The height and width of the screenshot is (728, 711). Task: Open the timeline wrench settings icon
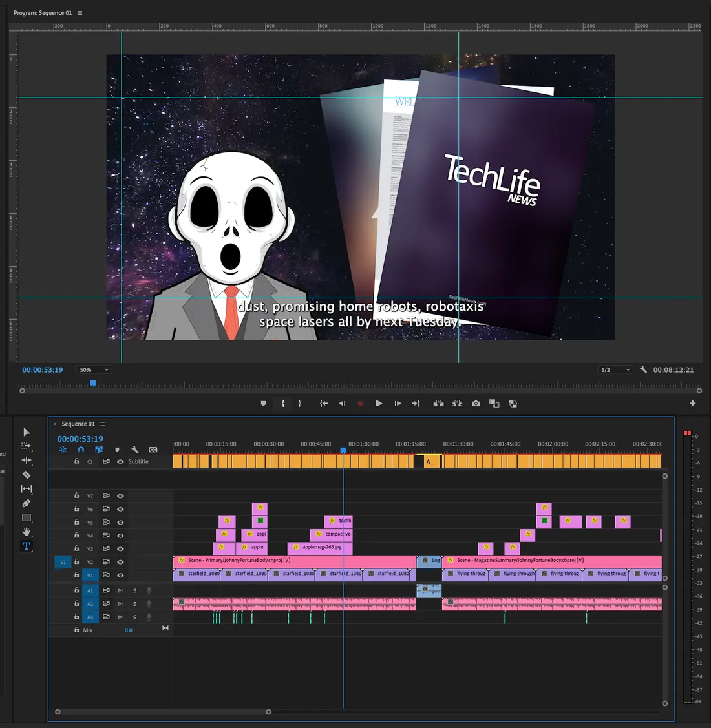(135, 450)
